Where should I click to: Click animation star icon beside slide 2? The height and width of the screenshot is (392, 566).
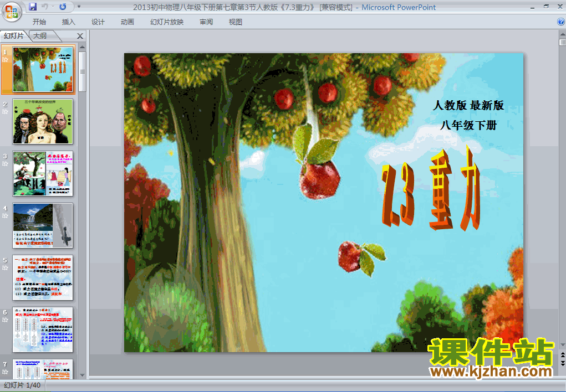click(x=5, y=112)
